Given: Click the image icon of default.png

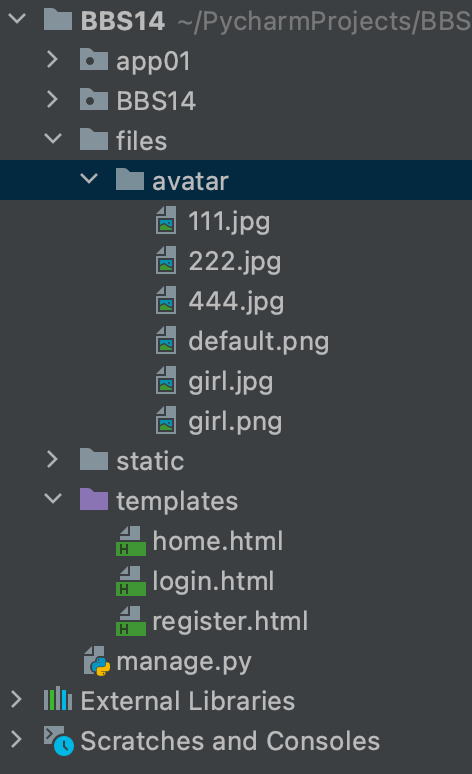Looking at the screenshot, I should pos(166,340).
